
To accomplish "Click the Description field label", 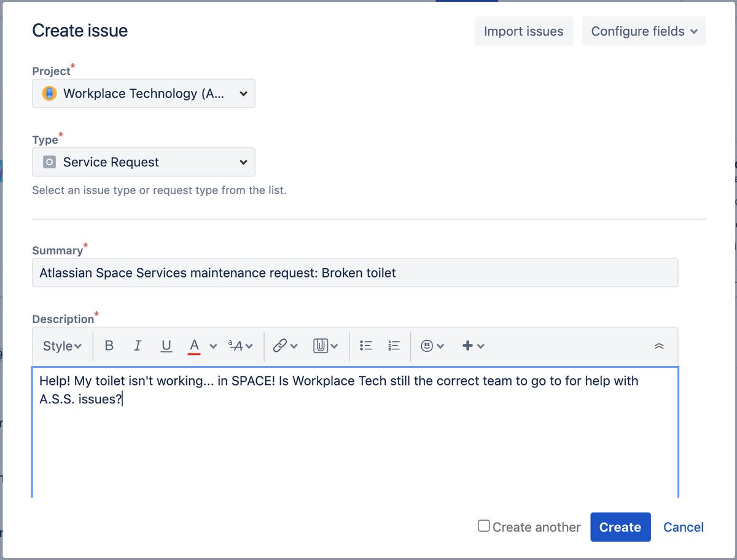I will pyautogui.click(x=63, y=319).
